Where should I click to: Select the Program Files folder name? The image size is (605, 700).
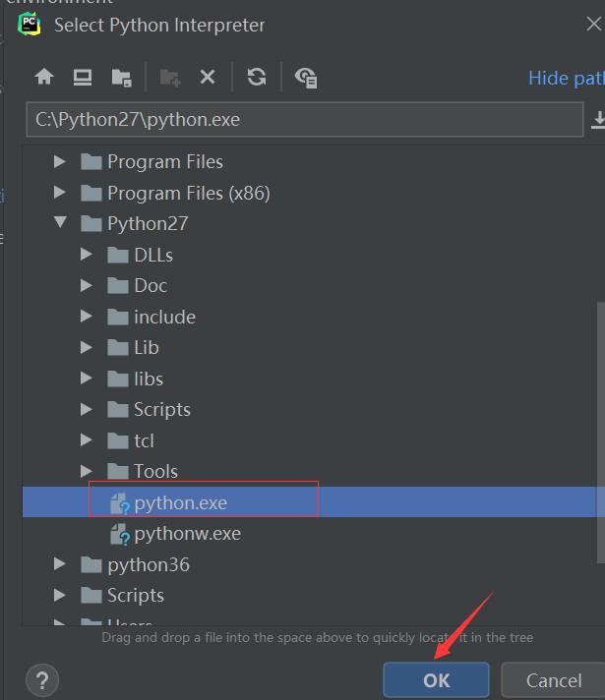tap(165, 161)
